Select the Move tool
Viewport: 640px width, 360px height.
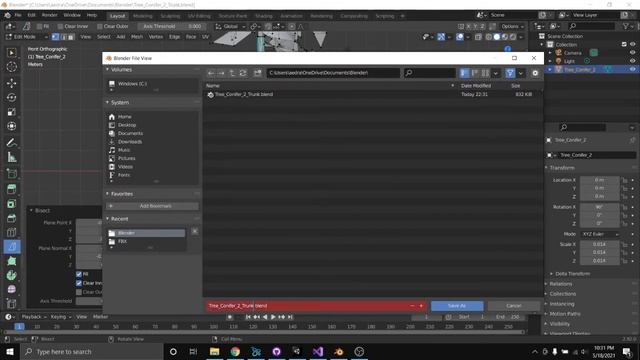[x=12, y=83]
